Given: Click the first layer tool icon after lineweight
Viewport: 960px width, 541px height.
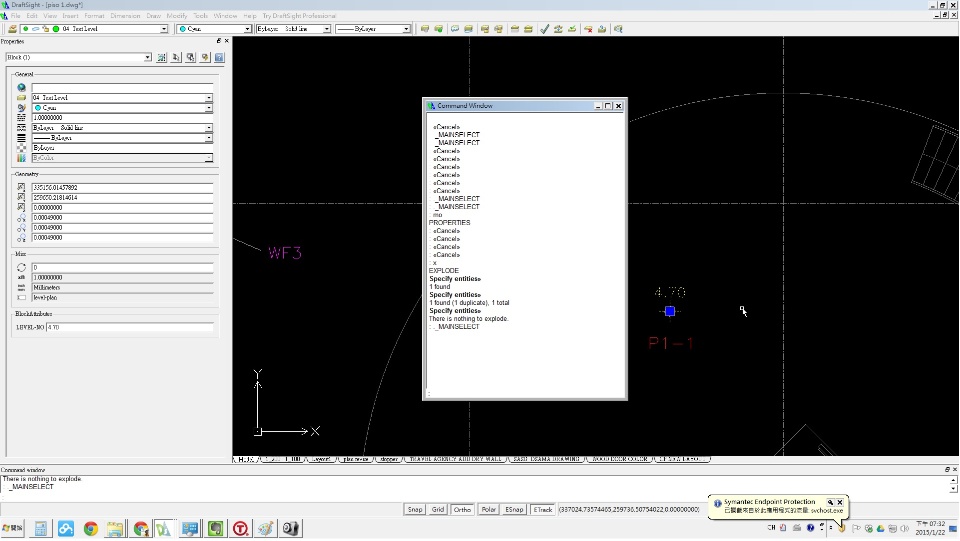Looking at the screenshot, I should pyautogui.click(x=424, y=29).
